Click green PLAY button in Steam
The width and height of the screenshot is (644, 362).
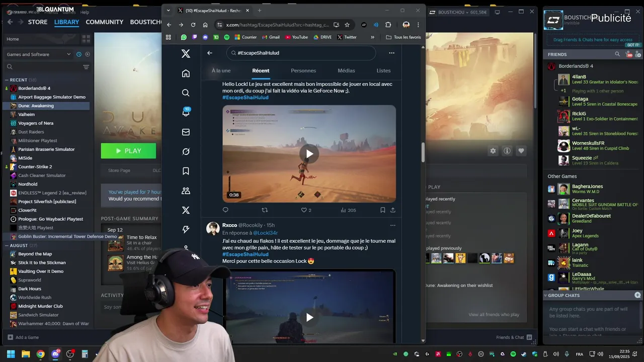pos(128,151)
